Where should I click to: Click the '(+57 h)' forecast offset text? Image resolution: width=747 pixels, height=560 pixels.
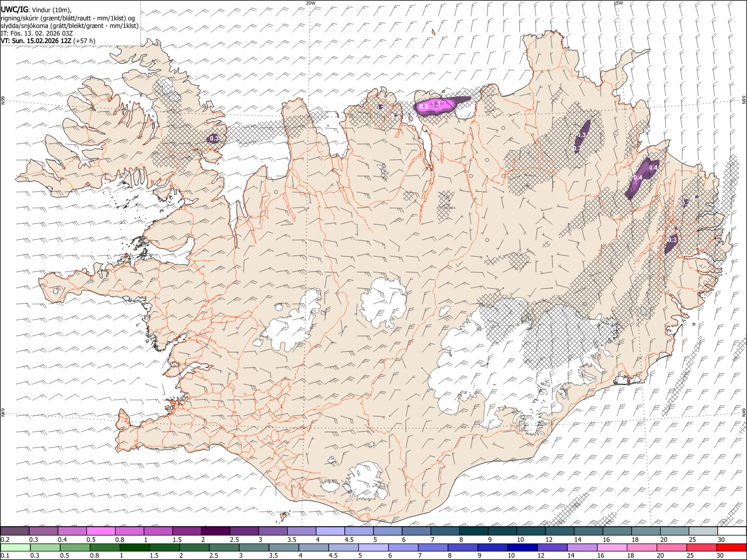pyautogui.click(x=84, y=41)
